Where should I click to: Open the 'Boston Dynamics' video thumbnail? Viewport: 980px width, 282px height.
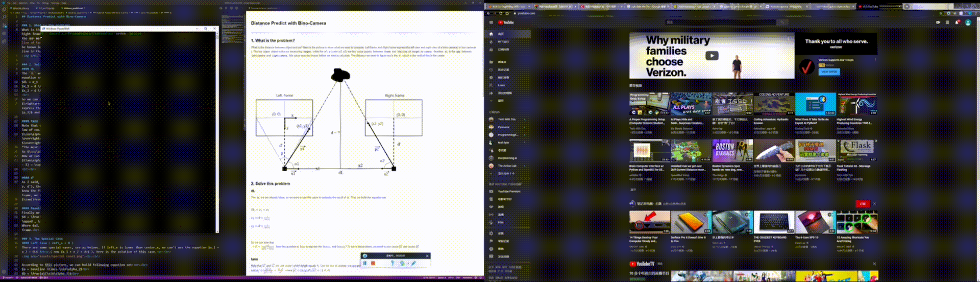tap(732, 151)
